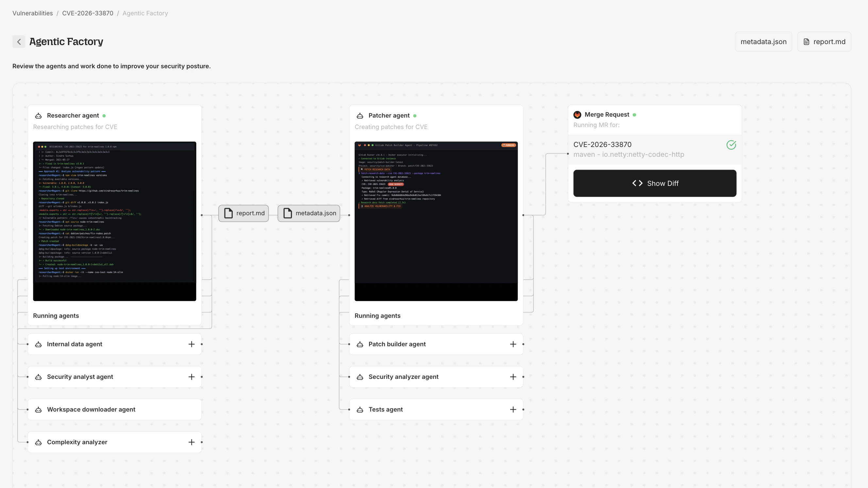Click the robot icon of Researcher agent
The width and height of the screenshot is (868, 488).
click(39, 116)
